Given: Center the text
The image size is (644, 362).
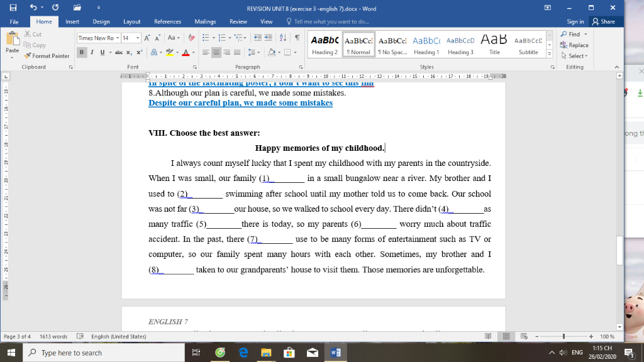Looking at the screenshot, I should (216, 52).
